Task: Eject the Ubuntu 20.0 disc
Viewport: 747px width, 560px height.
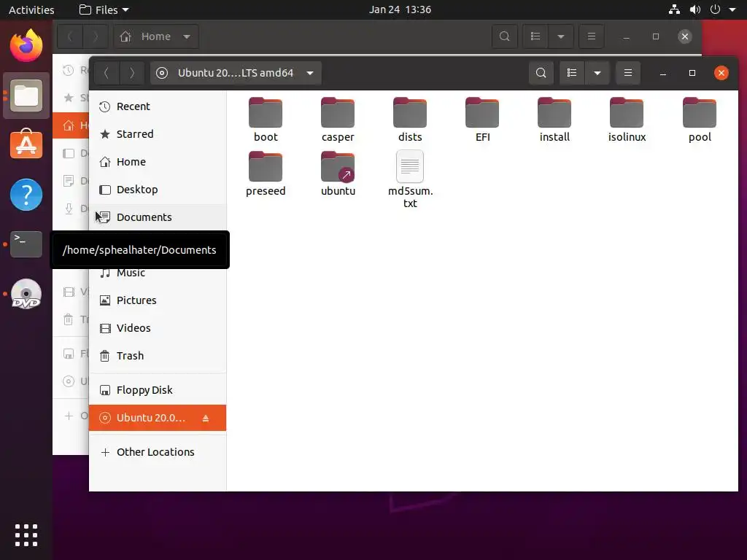Action: tap(205, 418)
